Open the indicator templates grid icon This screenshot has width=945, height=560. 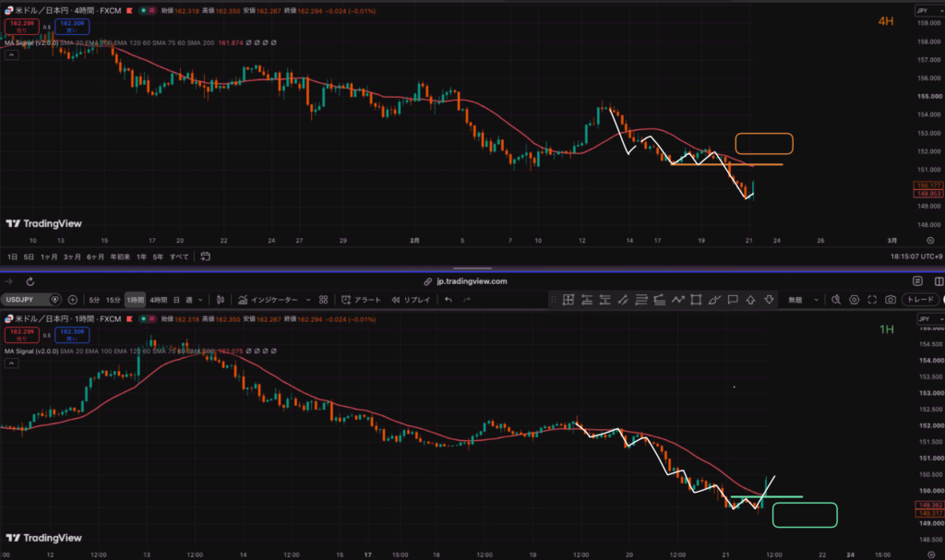(x=324, y=300)
